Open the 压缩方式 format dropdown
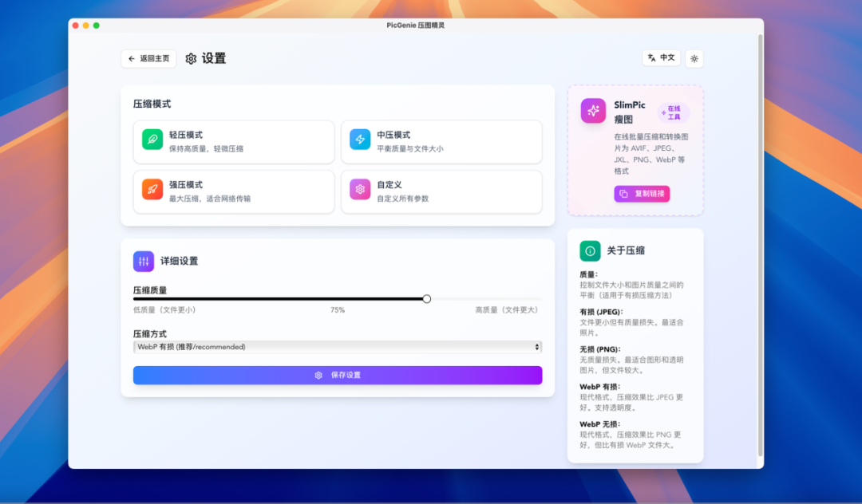 point(337,347)
